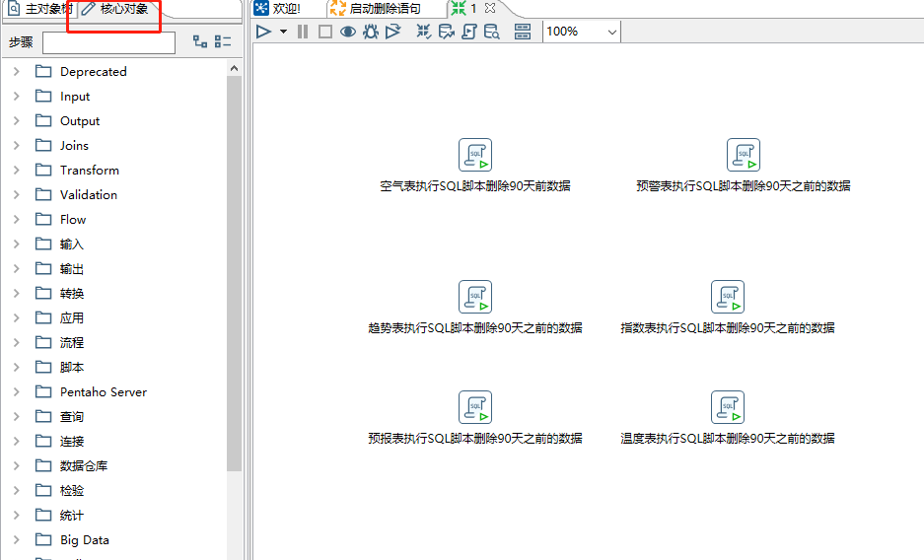Screen dimensions: 924x560
Task: Run impact analysis on database icon
Action: tap(446, 32)
